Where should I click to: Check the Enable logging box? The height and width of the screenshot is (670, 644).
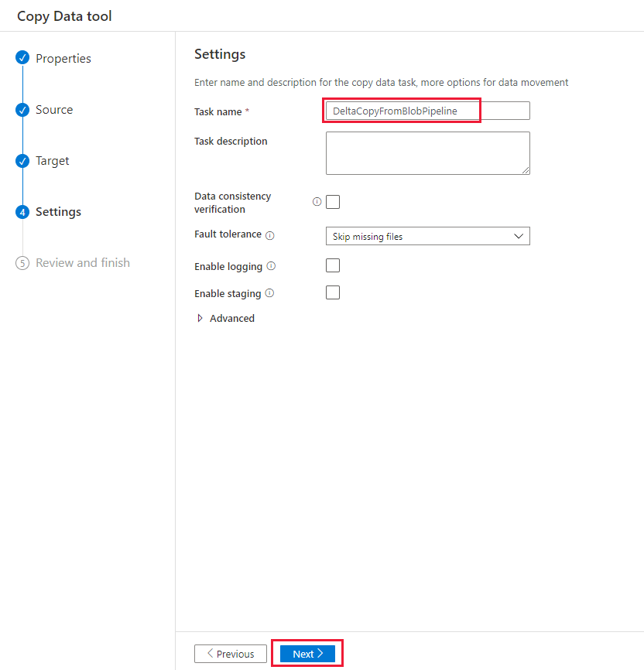[x=332, y=265]
